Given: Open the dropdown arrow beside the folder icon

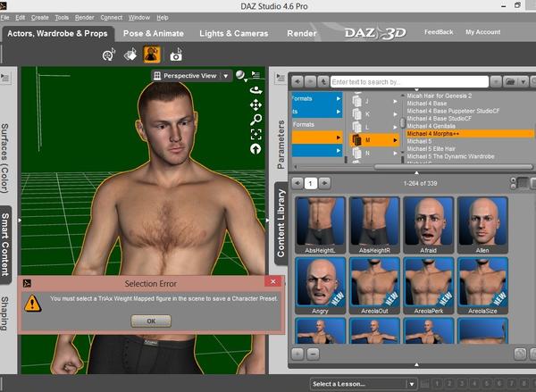Looking at the screenshot, I should pos(523,82).
